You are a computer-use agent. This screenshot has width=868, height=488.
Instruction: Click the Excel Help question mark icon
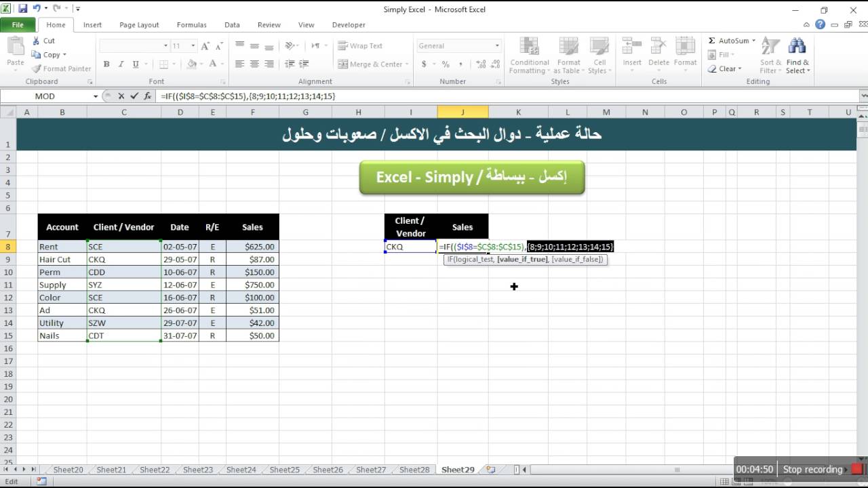click(821, 24)
